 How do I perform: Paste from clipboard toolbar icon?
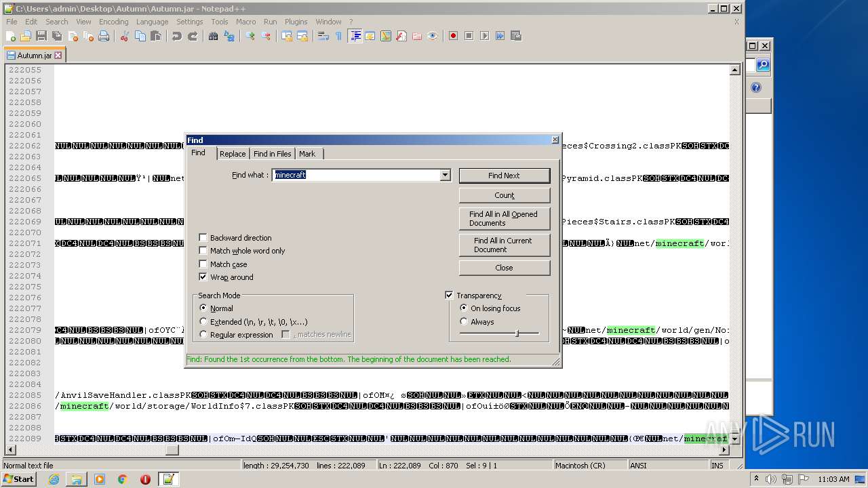click(x=156, y=36)
